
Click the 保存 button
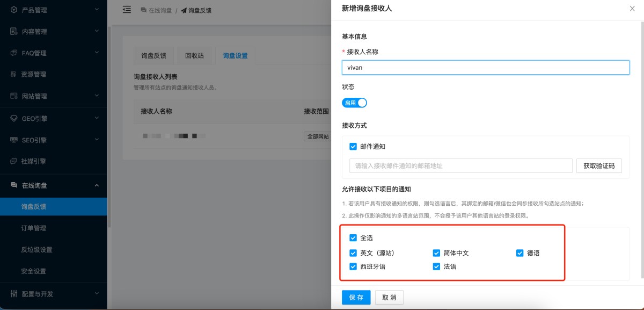[x=356, y=298]
